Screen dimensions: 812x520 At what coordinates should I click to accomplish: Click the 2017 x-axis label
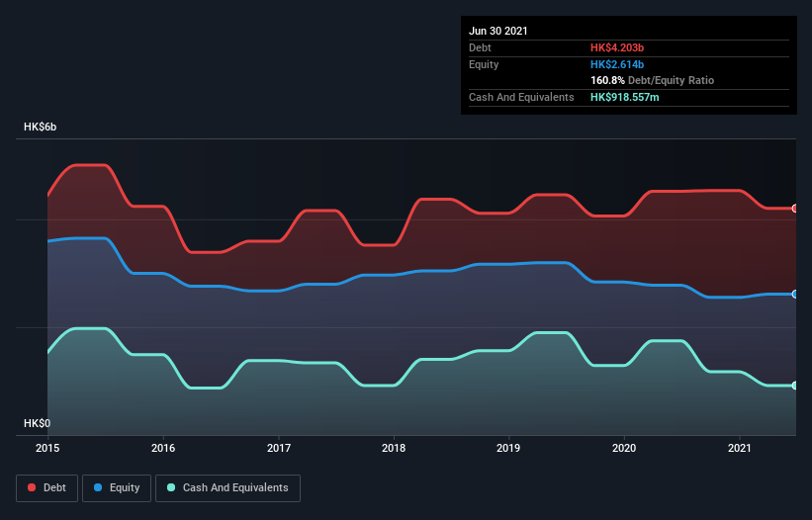[279, 448]
